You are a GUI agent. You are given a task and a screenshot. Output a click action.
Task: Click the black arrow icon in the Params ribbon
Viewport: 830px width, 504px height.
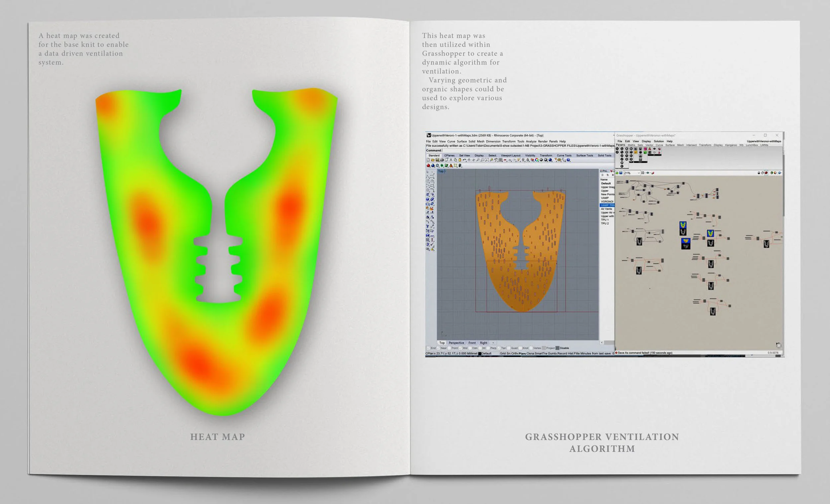pos(654,149)
